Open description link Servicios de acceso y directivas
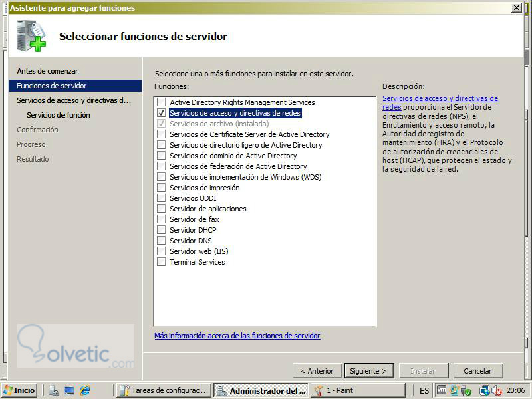This screenshot has height=399, width=532. click(440, 102)
